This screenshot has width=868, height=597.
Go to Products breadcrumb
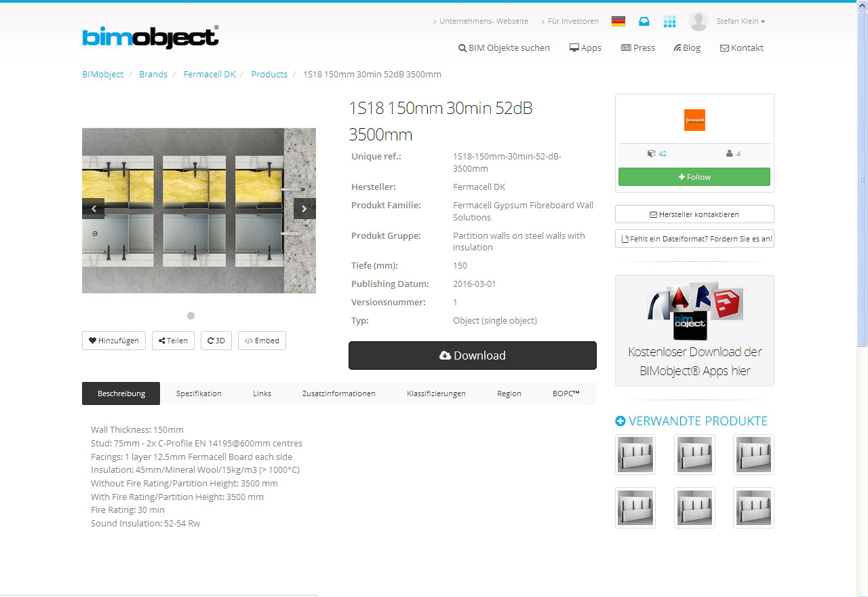269,74
